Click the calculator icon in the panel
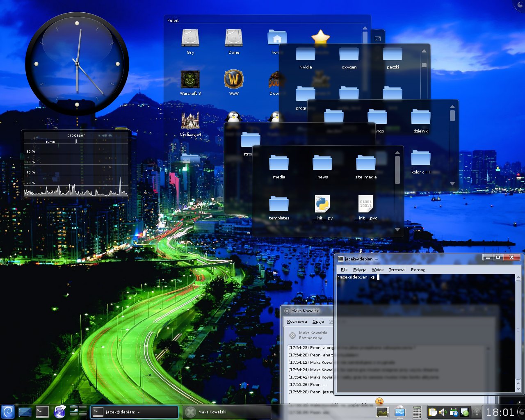525x420 pixels. [x=417, y=412]
